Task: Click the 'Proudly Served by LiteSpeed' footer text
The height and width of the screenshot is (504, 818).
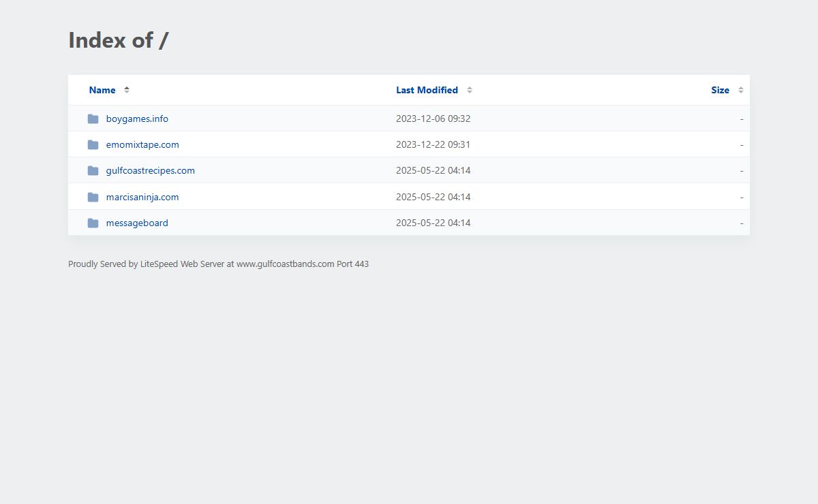Action: [x=218, y=264]
